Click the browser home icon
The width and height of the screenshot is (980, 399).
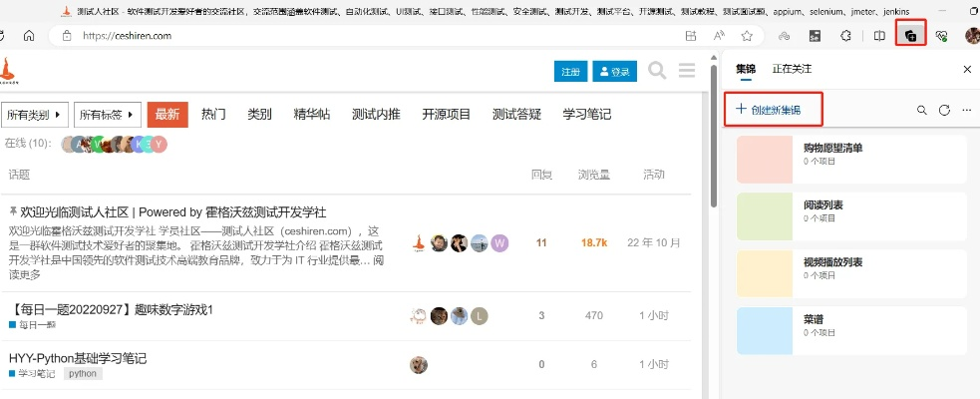pos(29,36)
